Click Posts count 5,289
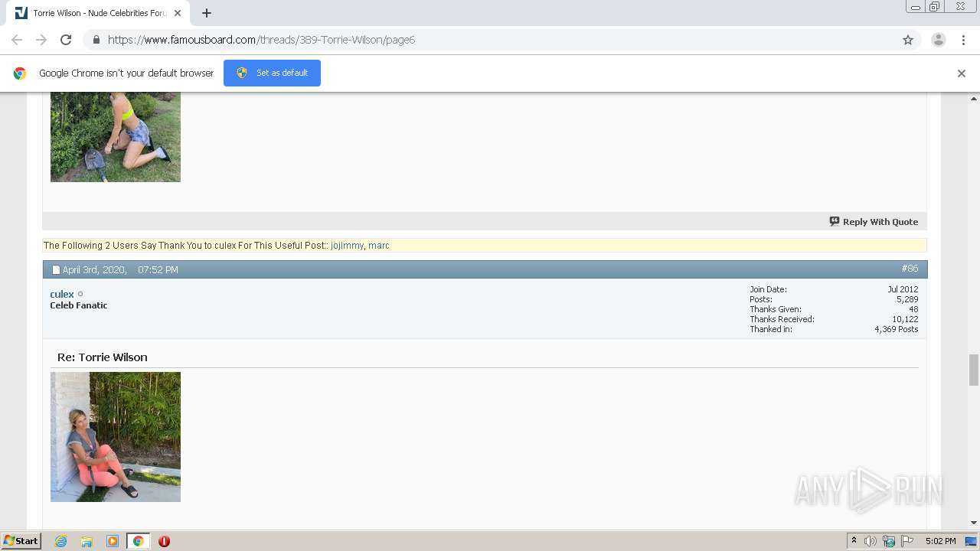 pyautogui.click(x=907, y=299)
